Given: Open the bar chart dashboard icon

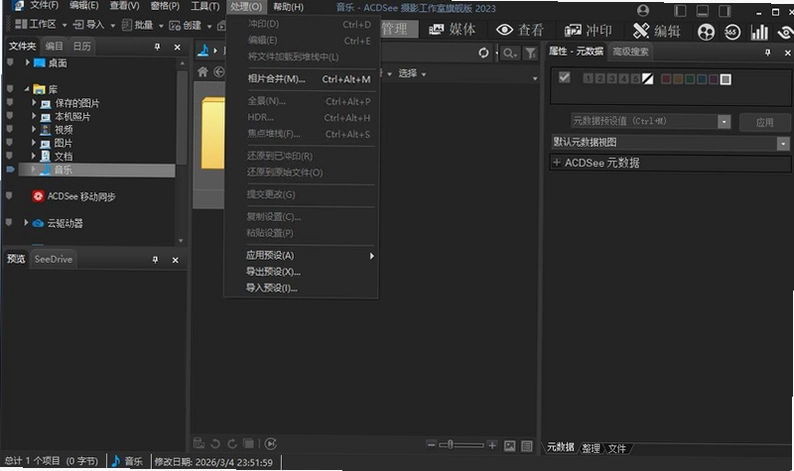Looking at the screenshot, I should pos(759,32).
